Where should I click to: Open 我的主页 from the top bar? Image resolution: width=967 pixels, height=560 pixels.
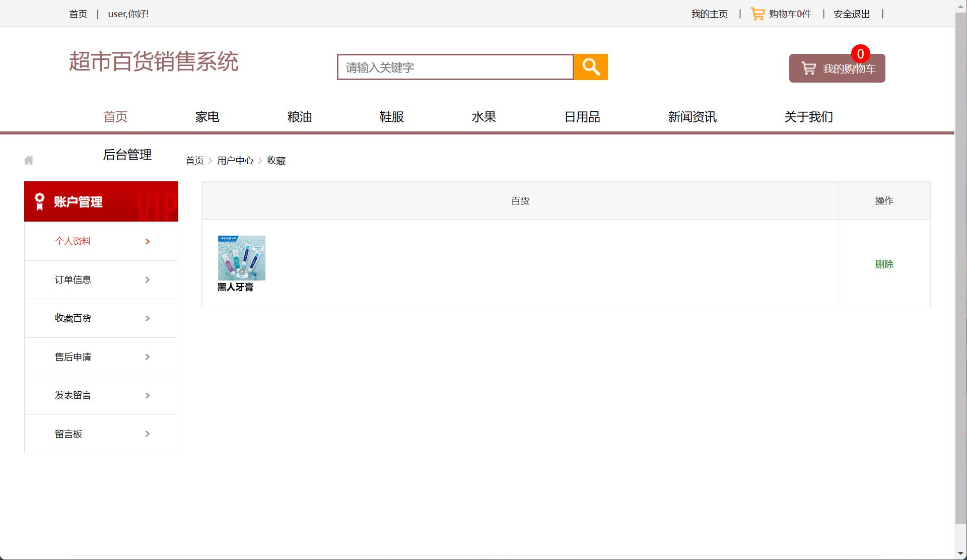pos(709,14)
